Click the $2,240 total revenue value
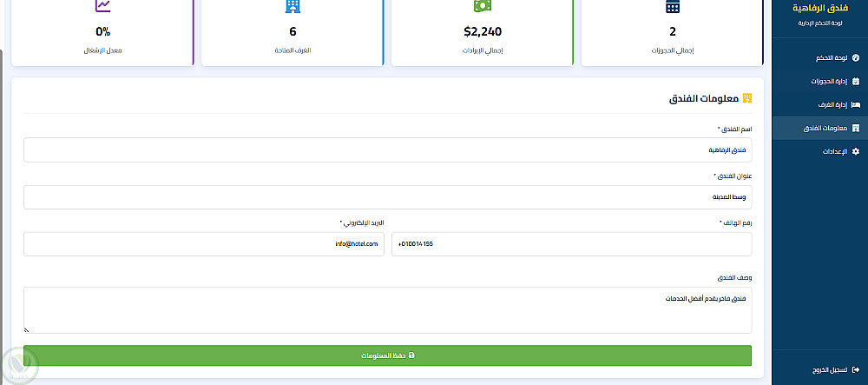 [x=483, y=32]
